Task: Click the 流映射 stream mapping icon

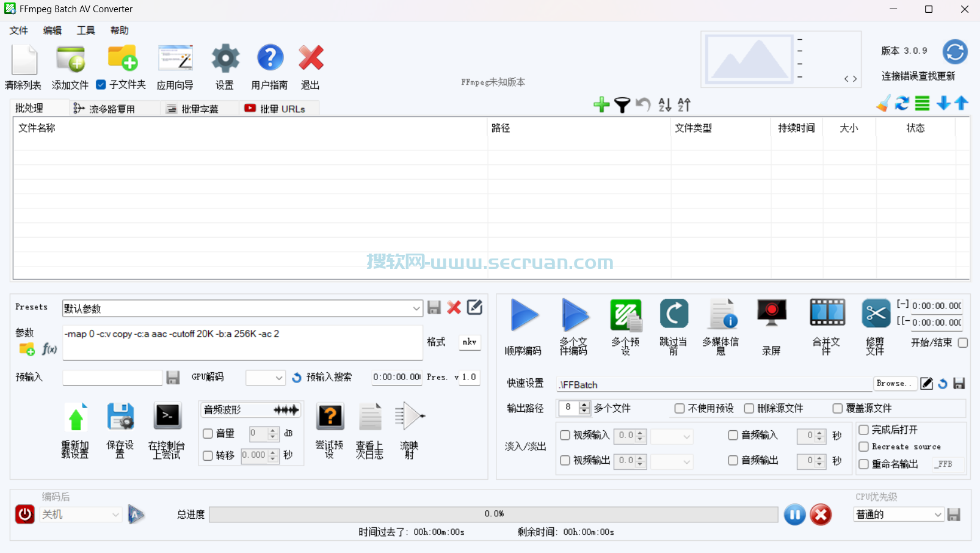Action: pos(410,417)
